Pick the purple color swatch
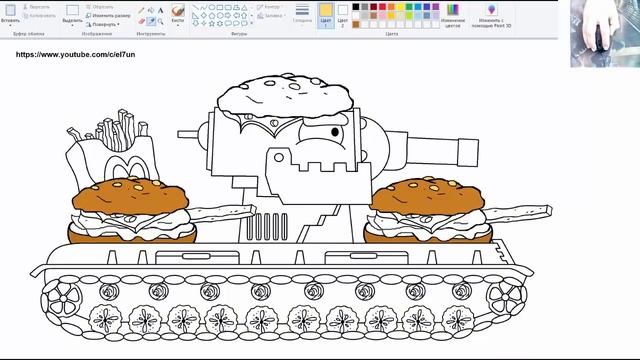Screen dimensions: 640x360 pyautogui.click(x=436, y=7)
